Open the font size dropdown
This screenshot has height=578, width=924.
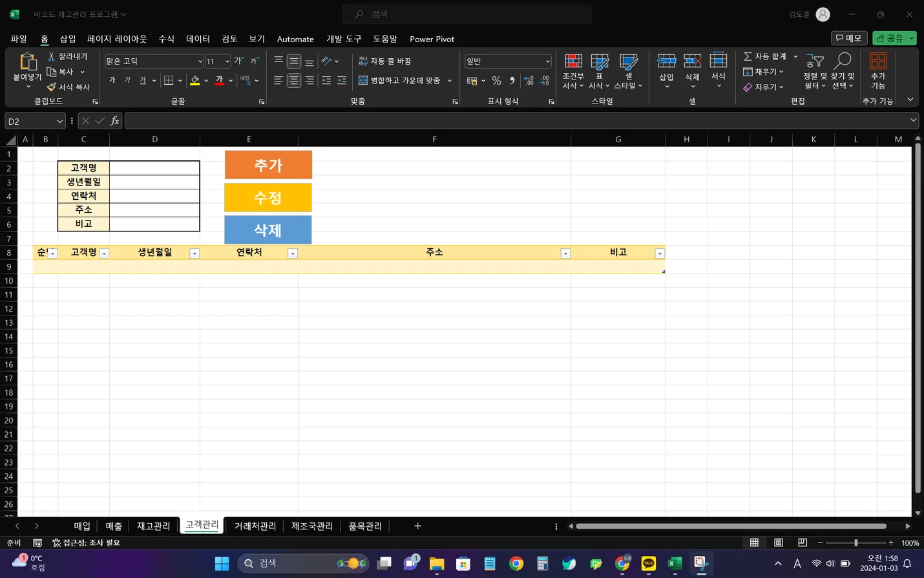point(227,61)
